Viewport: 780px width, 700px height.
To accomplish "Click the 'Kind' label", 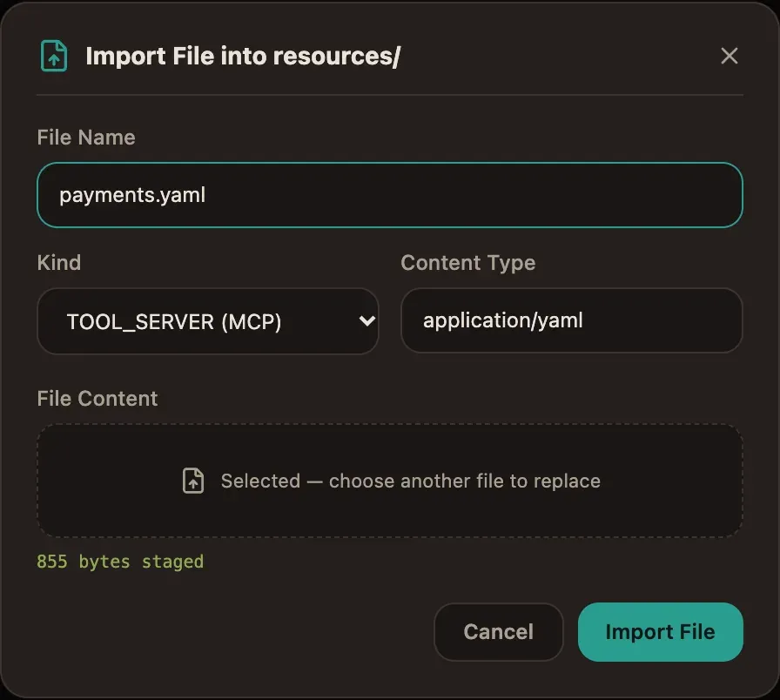I will point(58,263).
